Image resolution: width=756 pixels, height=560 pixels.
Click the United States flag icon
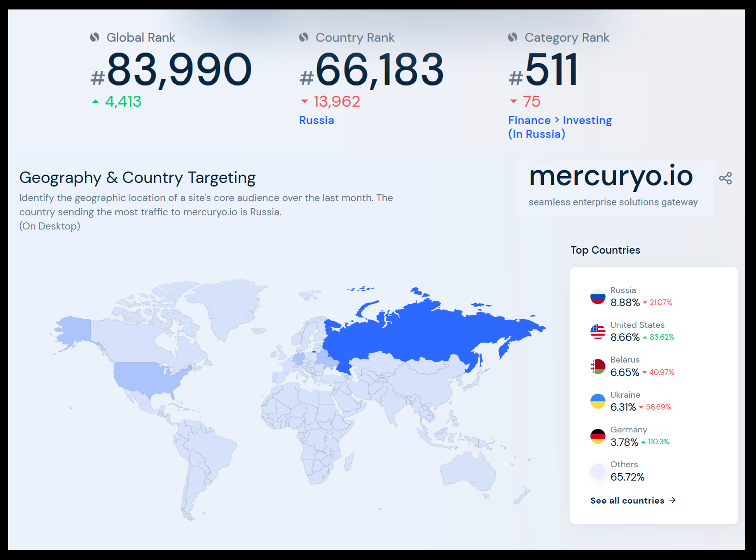(597, 331)
